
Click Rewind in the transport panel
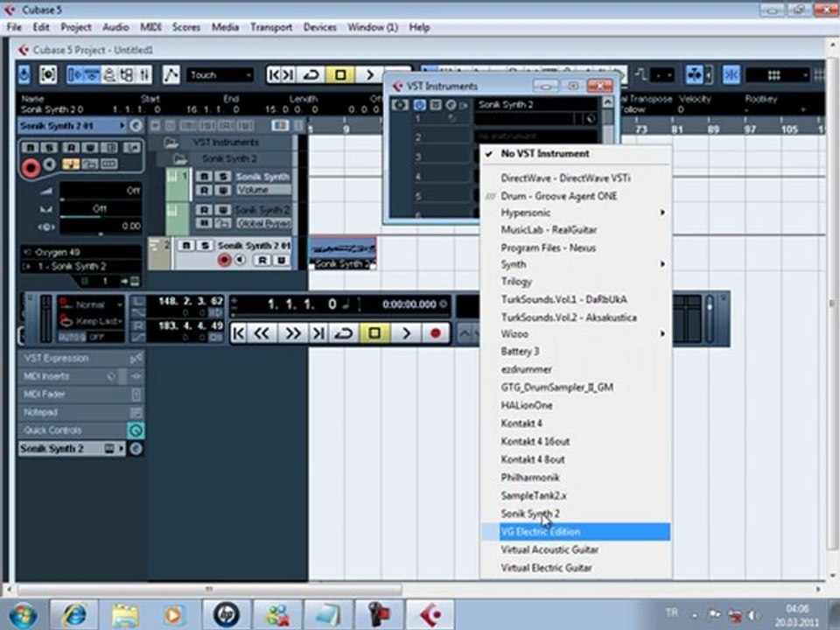(262, 333)
